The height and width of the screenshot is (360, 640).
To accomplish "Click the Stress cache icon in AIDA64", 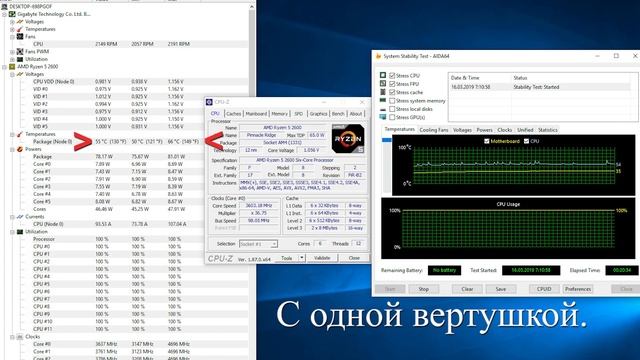I will pyautogui.click(x=383, y=92).
